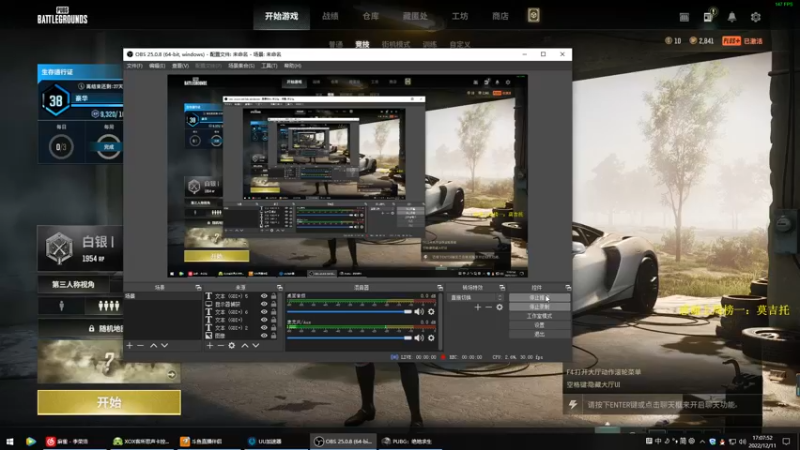Mute the microphone/Aux speaker icon
The height and width of the screenshot is (450, 800).
[x=419, y=338]
